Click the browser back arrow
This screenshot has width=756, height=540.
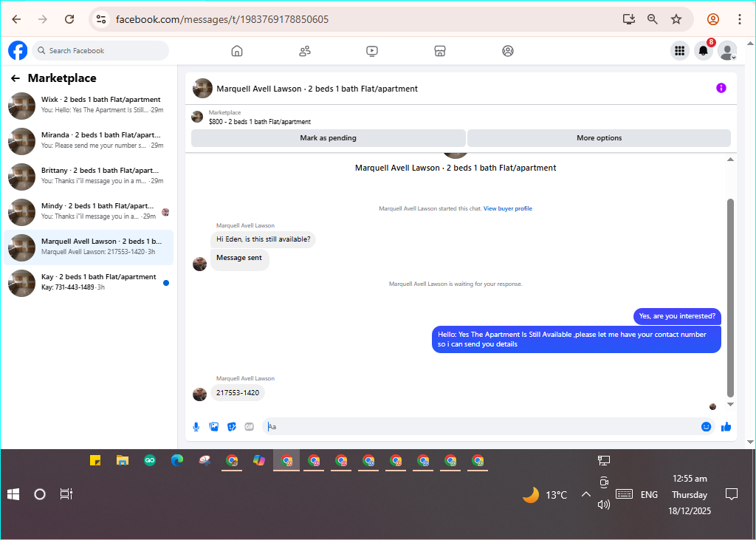click(16, 19)
